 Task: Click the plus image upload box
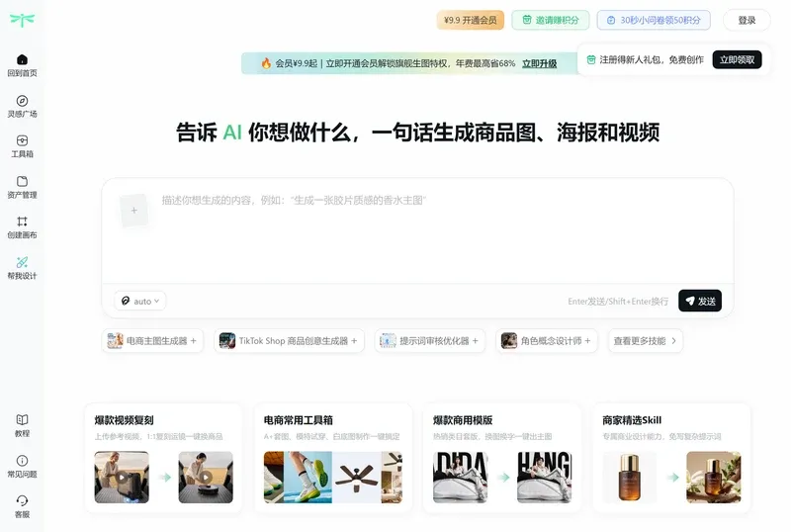tap(133, 210)
